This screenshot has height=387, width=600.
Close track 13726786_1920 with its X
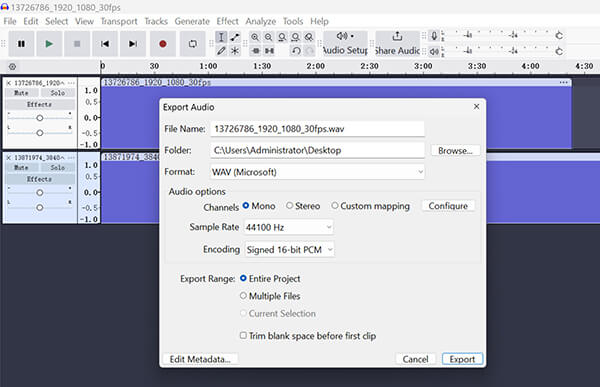click(9, 83)
